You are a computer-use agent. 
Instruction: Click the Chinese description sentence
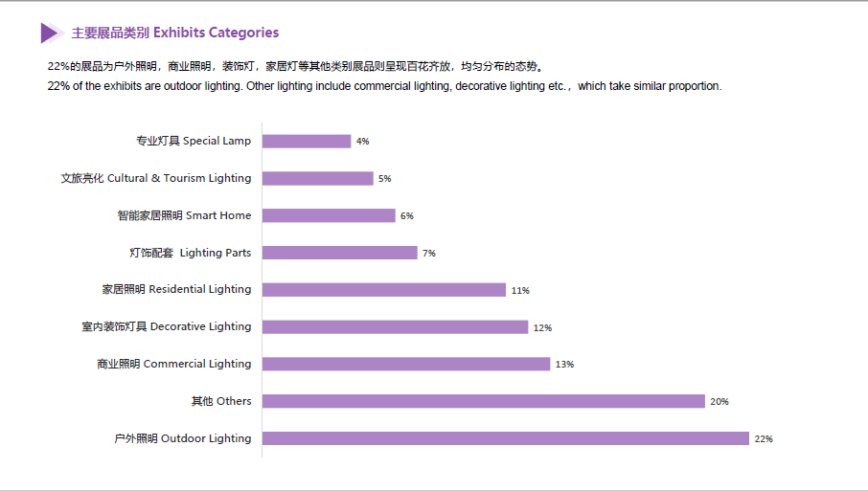point(297,66)
